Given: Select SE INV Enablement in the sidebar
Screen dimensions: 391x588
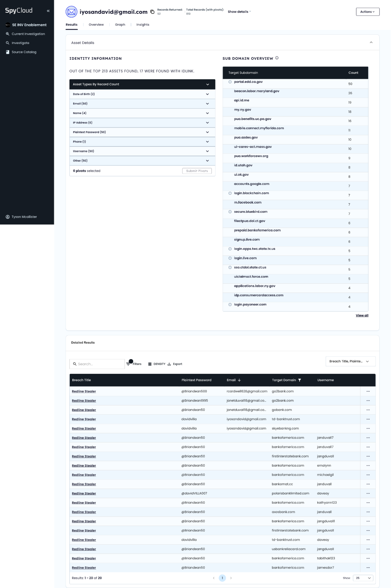Looking at the screenshot, I should point(26,25).
